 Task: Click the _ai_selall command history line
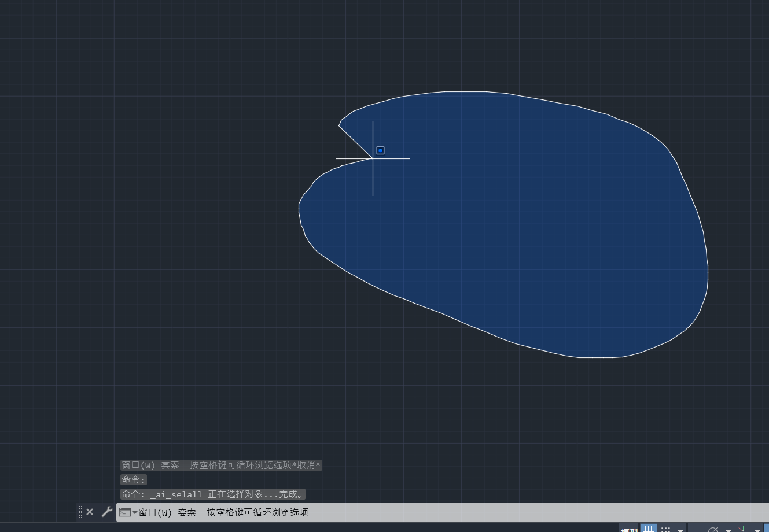click(x=212, y=494)
